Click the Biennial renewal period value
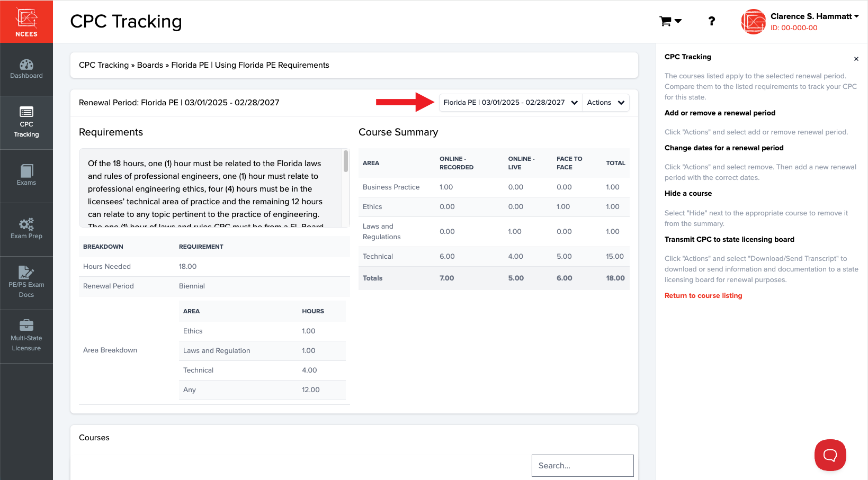Viewport: 868px width, 480px height. [192, 286]
